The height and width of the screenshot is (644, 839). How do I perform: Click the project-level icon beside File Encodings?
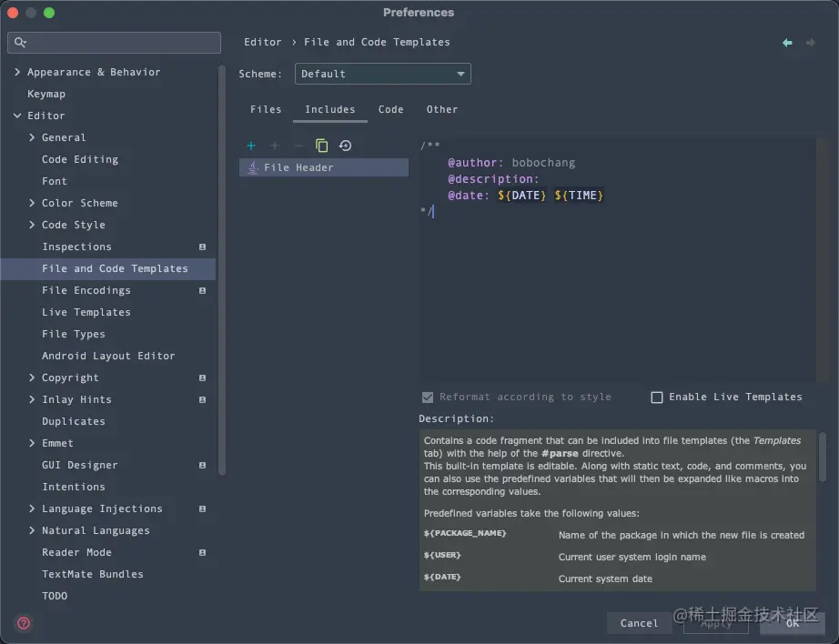[202, 290]
